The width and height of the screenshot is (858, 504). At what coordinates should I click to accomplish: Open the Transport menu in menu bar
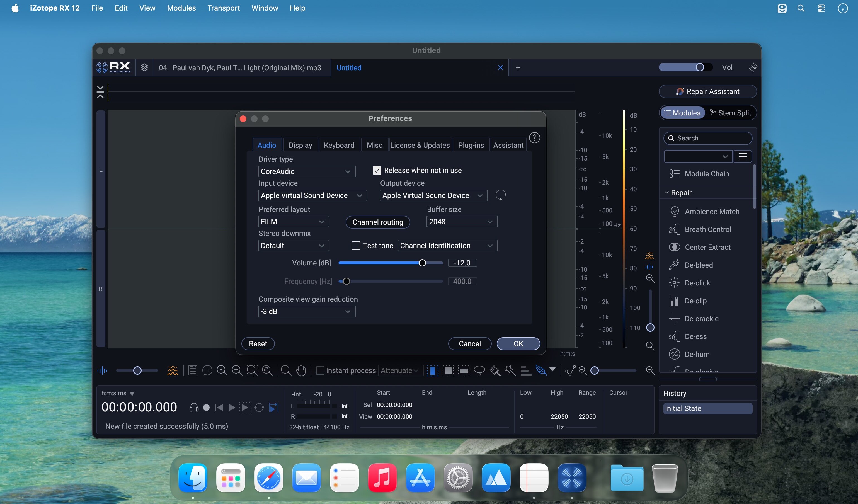(223, 8)
